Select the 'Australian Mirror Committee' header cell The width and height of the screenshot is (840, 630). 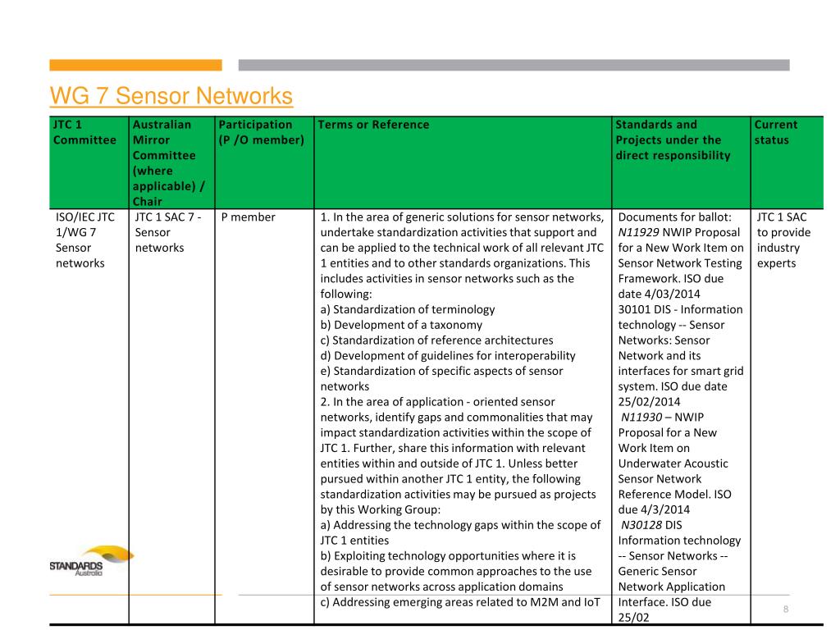(171, 163)
